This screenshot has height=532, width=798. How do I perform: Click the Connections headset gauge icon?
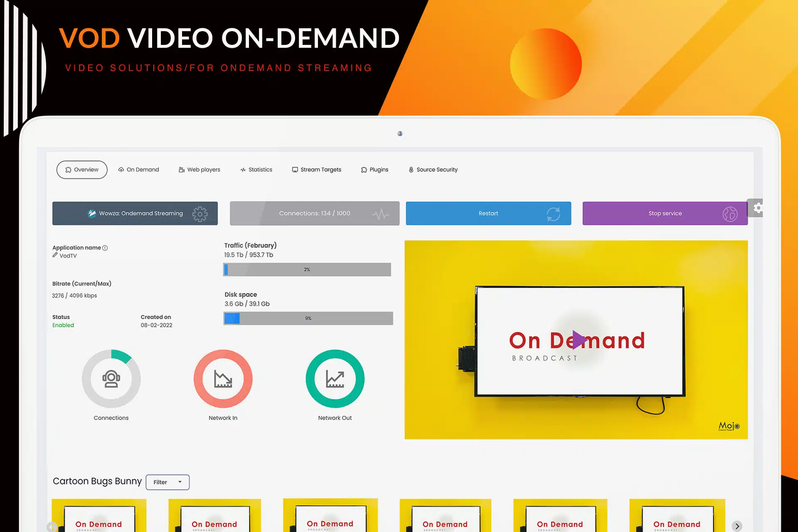coord(111,379)
